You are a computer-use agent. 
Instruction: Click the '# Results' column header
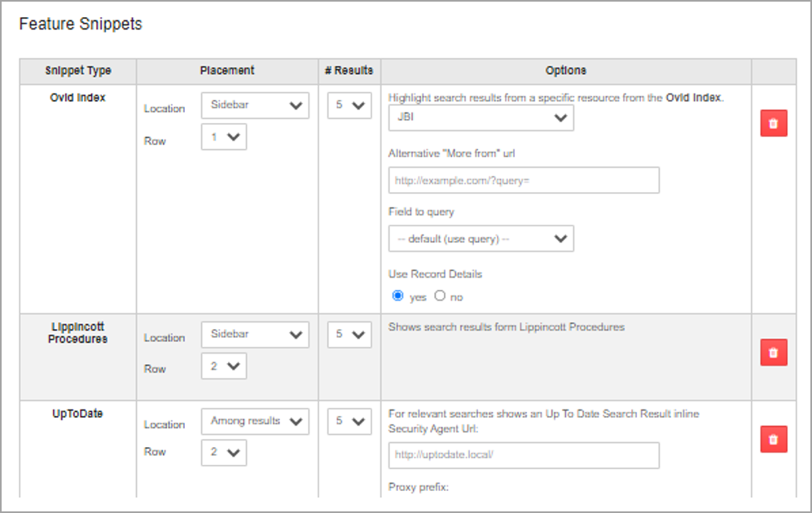coord(349,71)
